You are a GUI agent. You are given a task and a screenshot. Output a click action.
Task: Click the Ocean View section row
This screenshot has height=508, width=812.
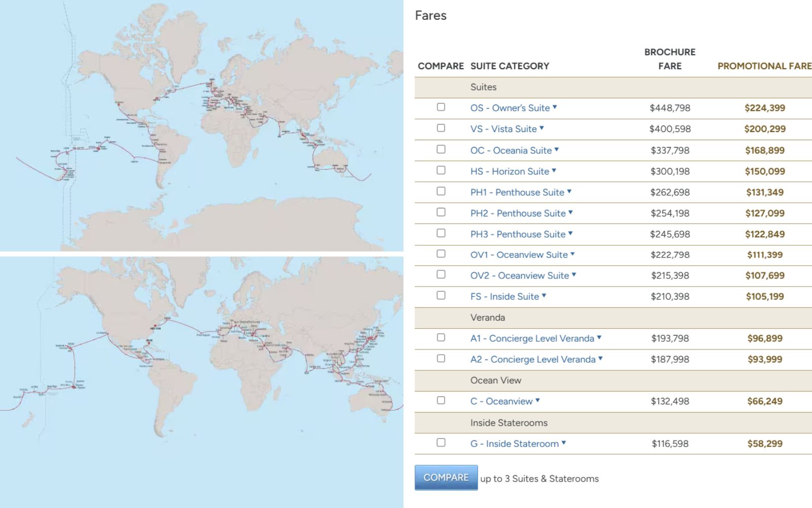click(x=613, y=380)
